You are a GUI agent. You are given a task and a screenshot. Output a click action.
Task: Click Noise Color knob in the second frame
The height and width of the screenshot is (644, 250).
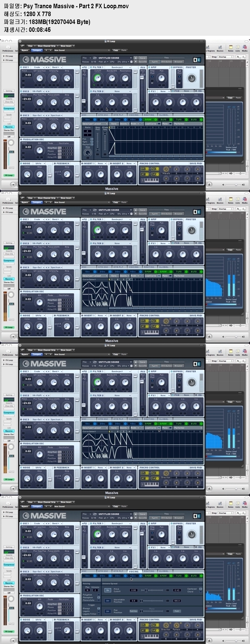point(27,326)
